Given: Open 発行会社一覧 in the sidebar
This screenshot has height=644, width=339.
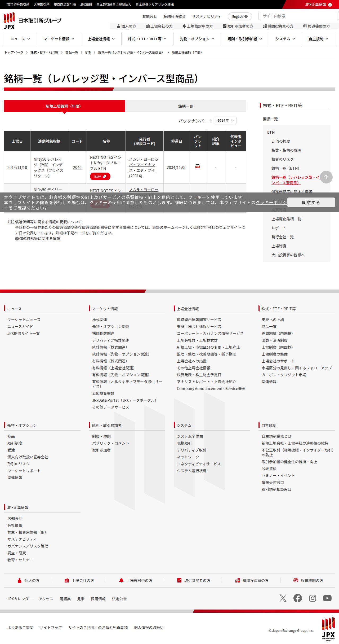Looking at the screenshot, I should click(283, 237).
